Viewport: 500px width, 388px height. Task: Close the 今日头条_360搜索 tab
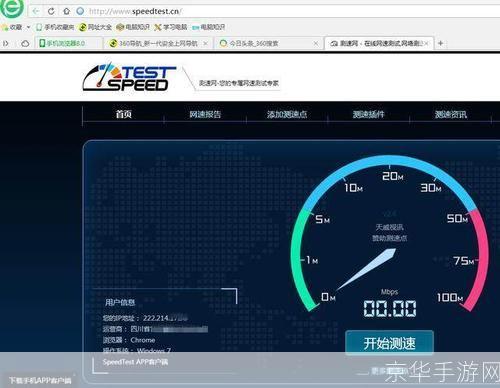(316, 43)
